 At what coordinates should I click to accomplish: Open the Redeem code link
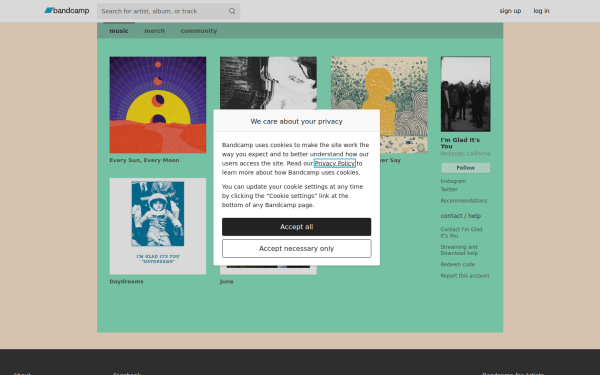point(457,264)
